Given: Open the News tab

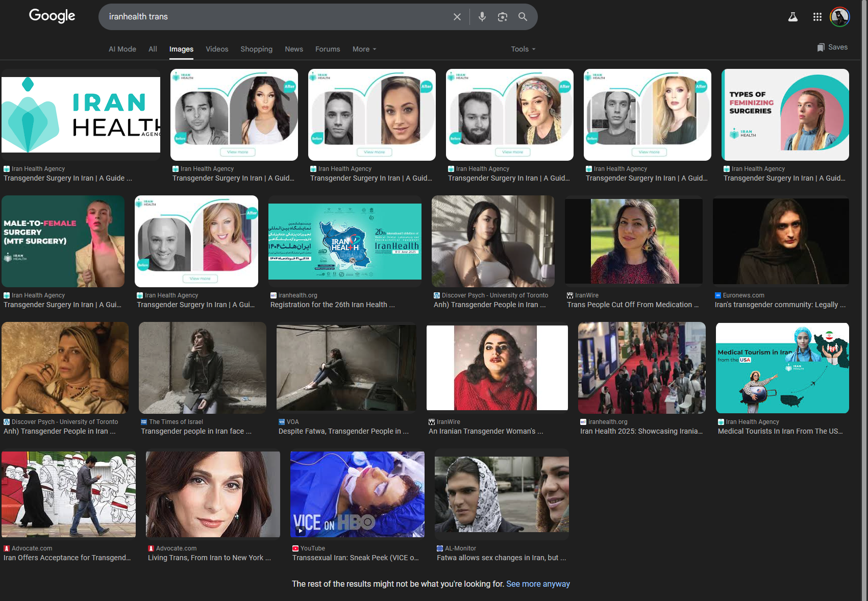Looking at the screenshot, I should 294,49.
